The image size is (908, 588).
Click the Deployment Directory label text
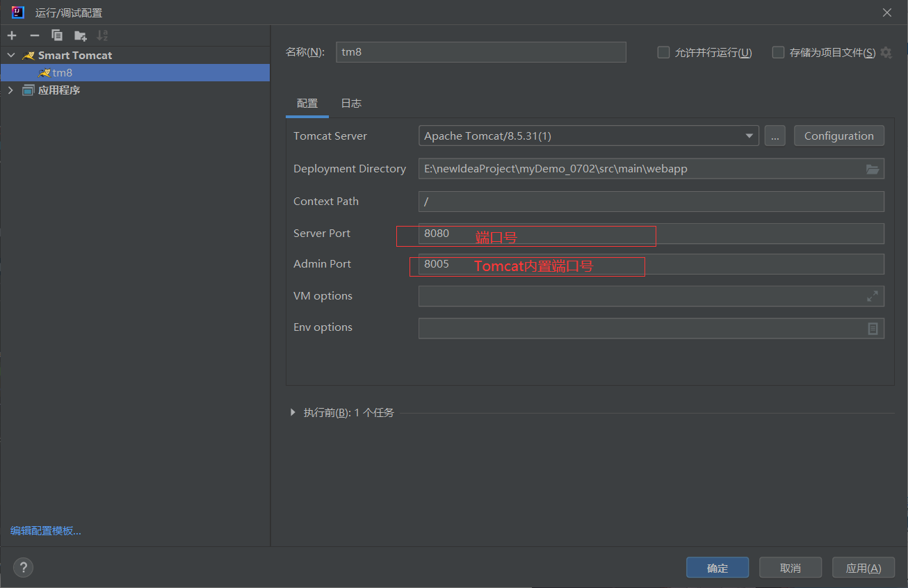click(x=350, y=169)
